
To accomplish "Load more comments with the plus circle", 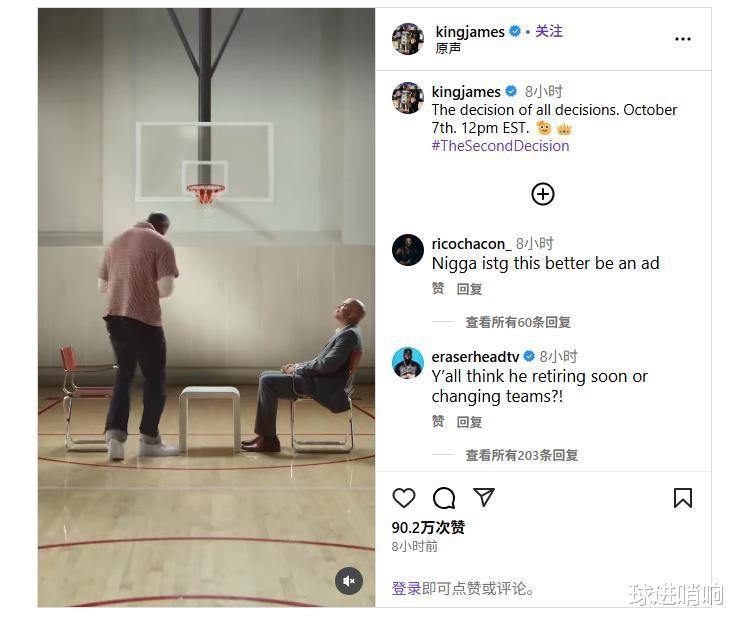I will tap(543, 194).
